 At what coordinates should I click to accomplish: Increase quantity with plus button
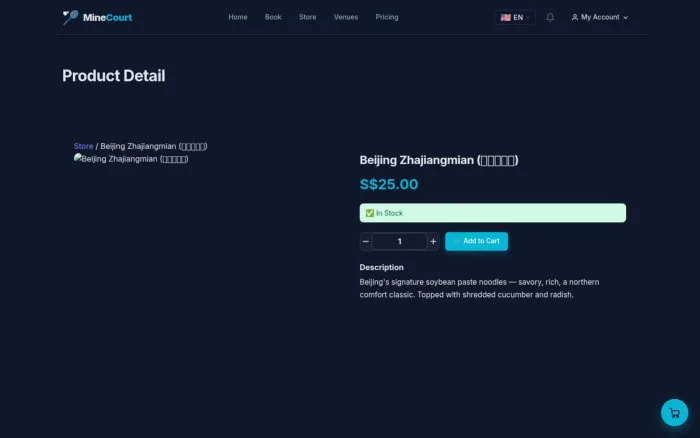(433, 242)
